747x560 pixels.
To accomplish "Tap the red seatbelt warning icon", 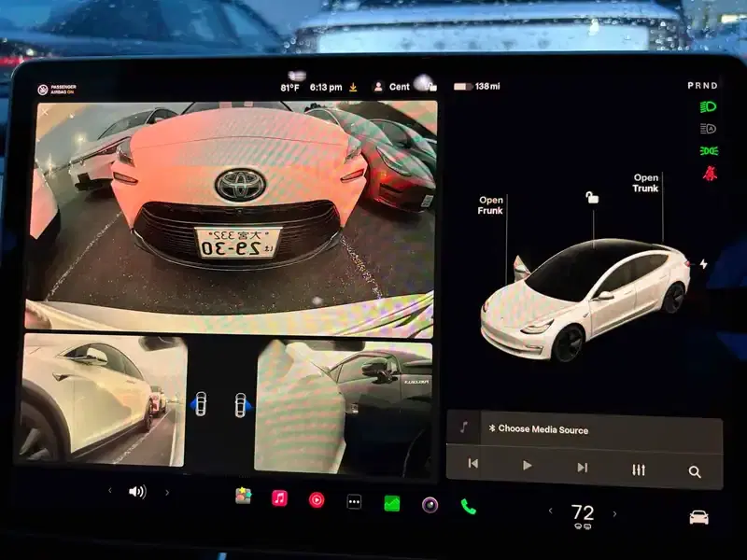I will tap(710, 173).
